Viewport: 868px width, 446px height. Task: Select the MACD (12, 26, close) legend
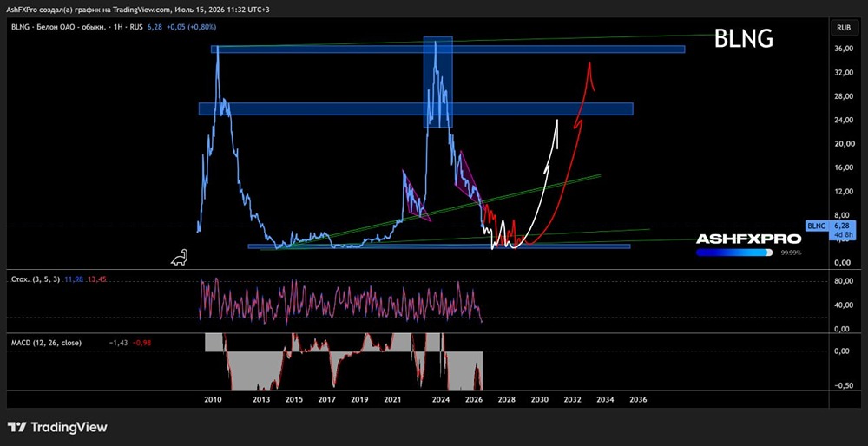coord(47,343)
